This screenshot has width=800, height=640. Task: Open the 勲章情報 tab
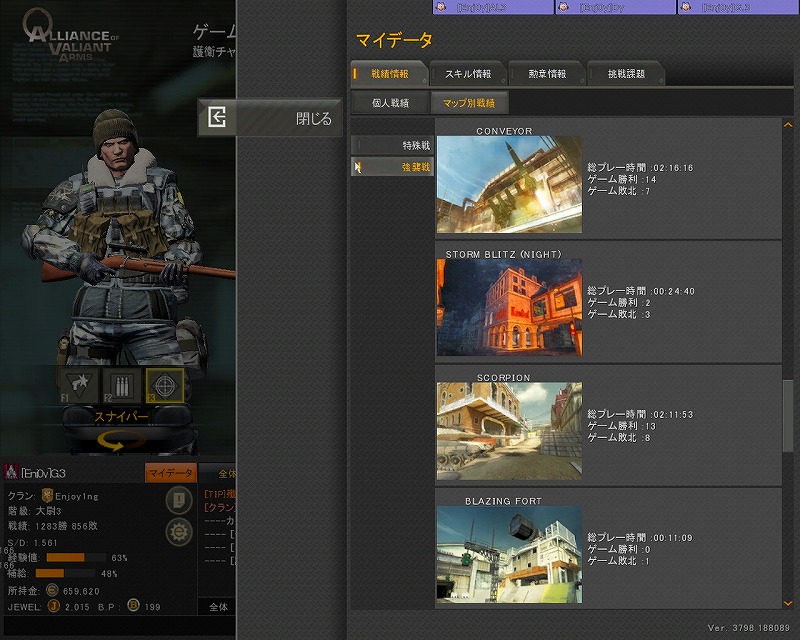[x=546, y=74]
